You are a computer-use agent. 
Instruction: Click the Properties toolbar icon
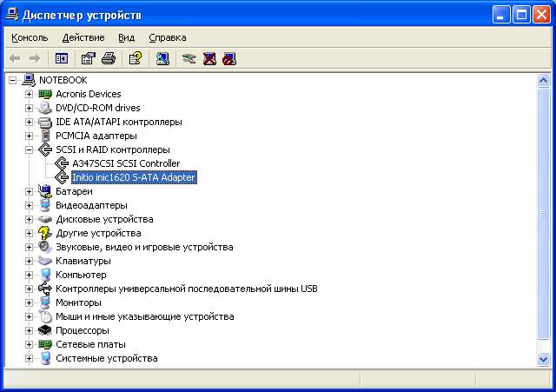click(x=88, y=58)
